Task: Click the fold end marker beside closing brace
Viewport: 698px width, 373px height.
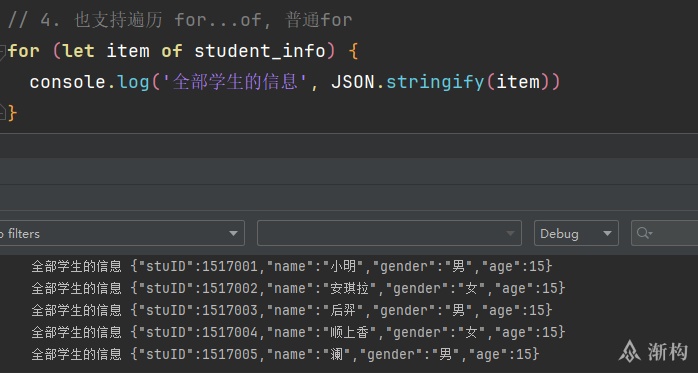Action: [2, 113]
